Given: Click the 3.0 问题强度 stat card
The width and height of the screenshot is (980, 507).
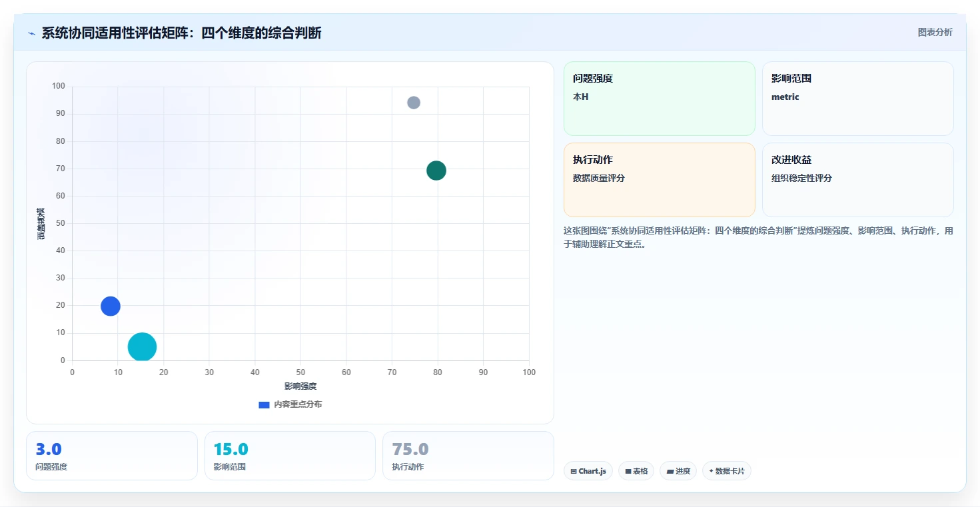Looking at the screenshot, I should 112,456.
